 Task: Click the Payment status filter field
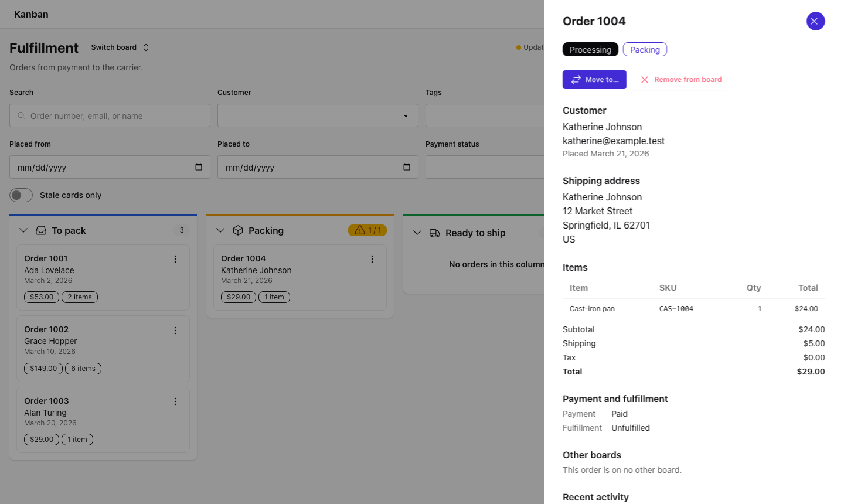tap(485, 167)
